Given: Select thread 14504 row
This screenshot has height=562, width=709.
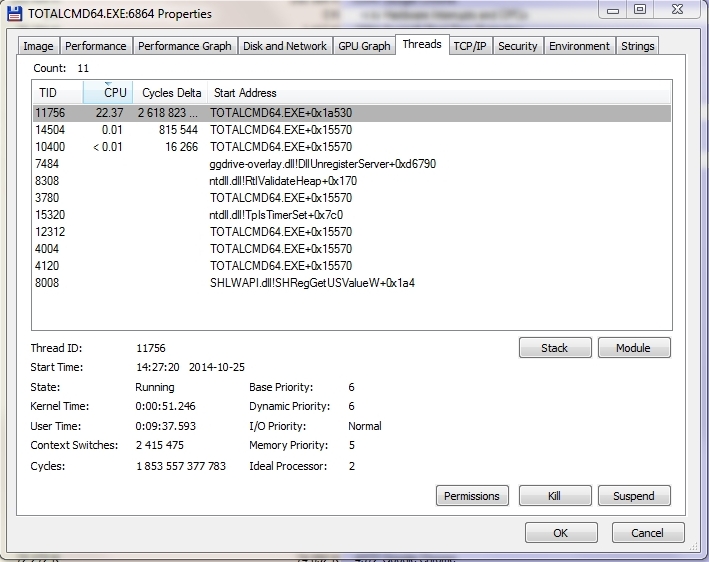Looking at the screenshot, I should pos(352,130).
